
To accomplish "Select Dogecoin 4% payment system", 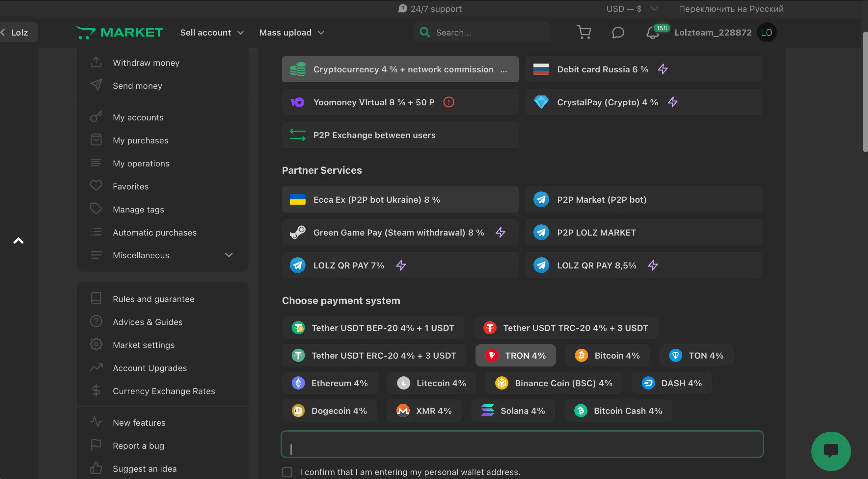I will point(329,410).
